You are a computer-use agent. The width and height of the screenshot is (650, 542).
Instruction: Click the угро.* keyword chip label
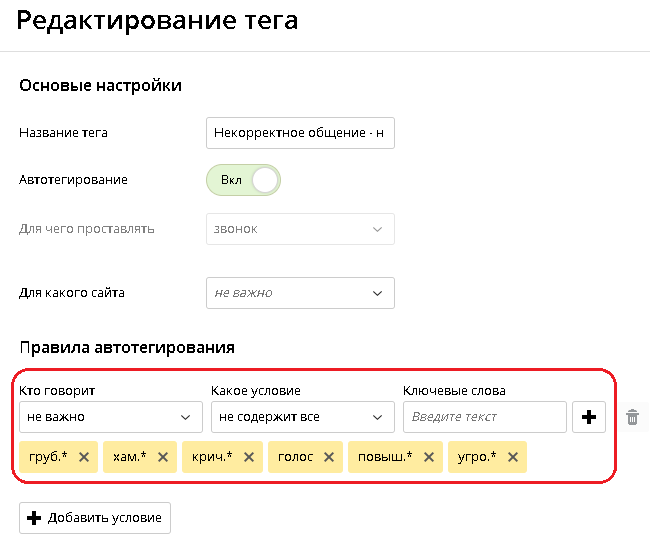(x=477, y=457)
